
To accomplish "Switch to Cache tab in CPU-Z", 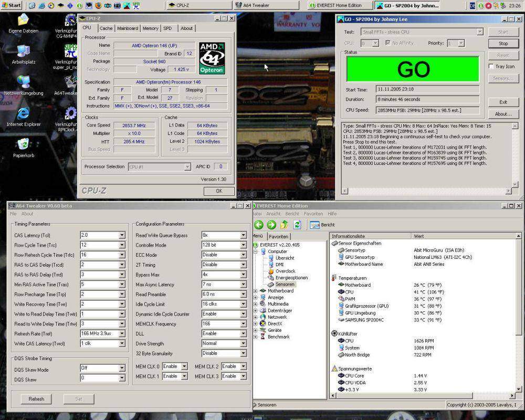I will tap(106, 28).
